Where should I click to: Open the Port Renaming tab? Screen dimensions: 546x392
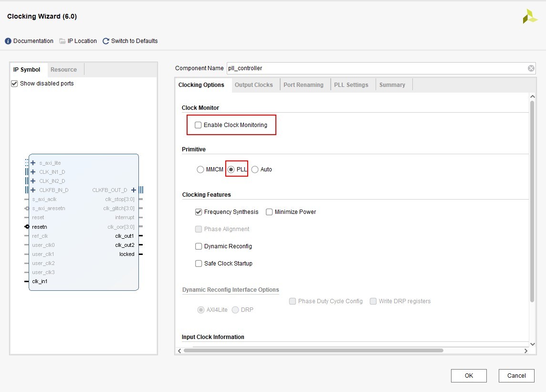pos(303,85)
